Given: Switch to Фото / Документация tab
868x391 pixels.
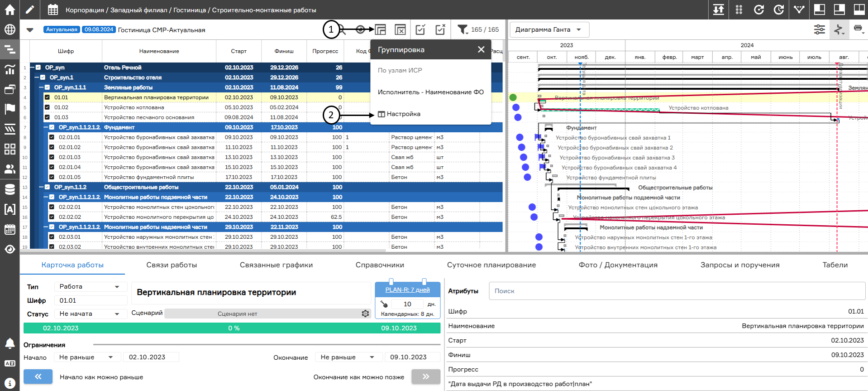Looking at the screenshot, I should (618, 265).
